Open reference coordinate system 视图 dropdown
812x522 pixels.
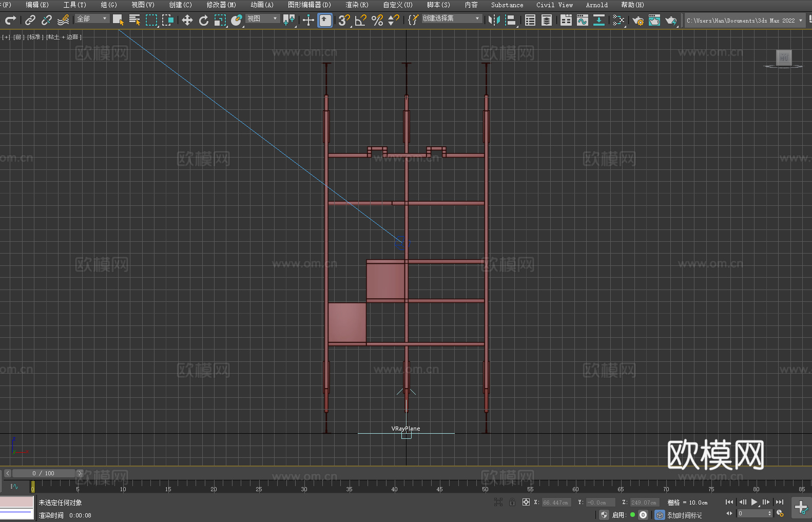click(x=262, y=18)
